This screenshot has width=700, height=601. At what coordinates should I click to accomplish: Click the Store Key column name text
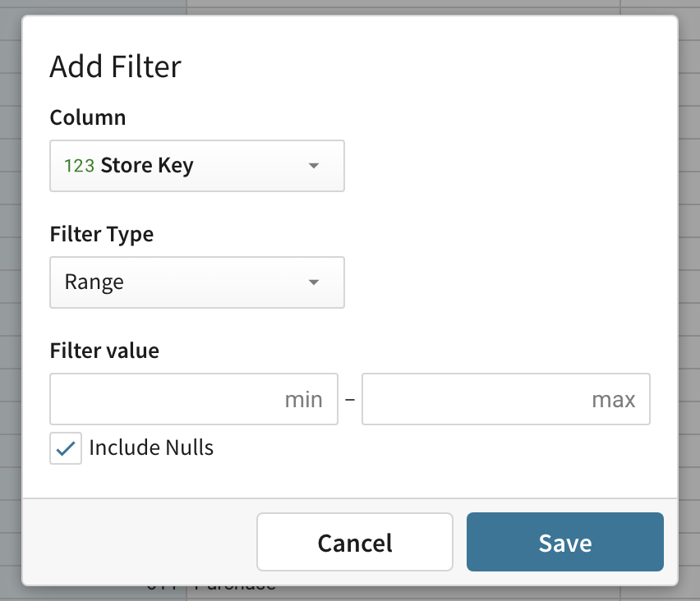pos(147,166)
